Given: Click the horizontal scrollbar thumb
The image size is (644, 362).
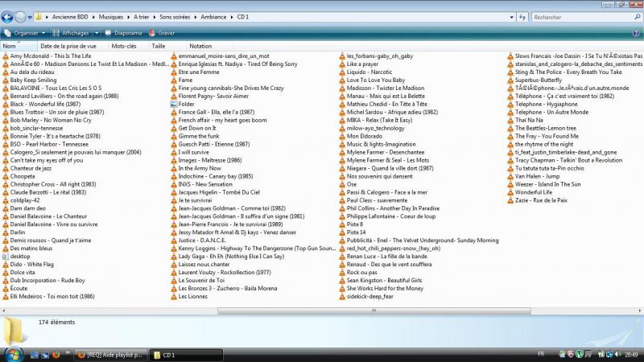Looking at the screenshot, I should point(374,311).
